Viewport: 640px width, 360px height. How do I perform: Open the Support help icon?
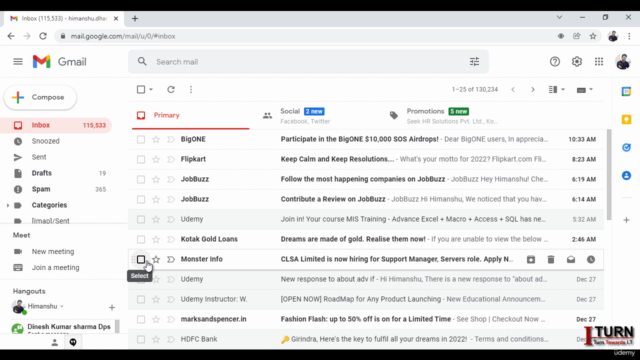554,62
